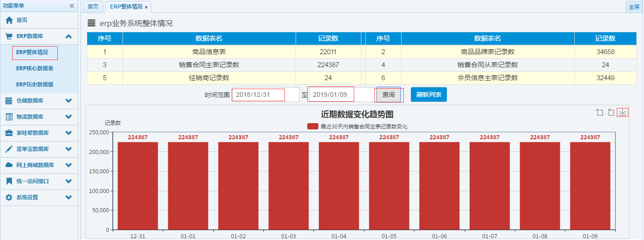Expand the 物流数据库 menu section
The height and width of the screenshot is (240, 644).
(x=68, y=117)
